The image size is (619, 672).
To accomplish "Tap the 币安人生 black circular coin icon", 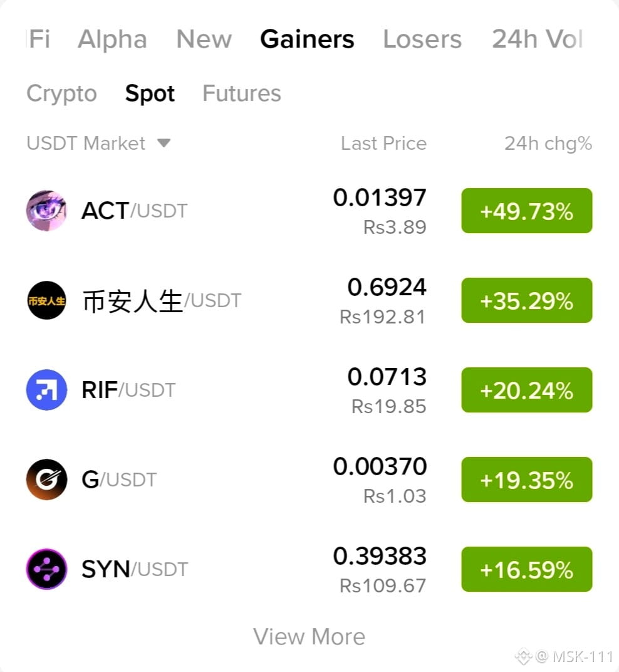I will coord(46,300).
